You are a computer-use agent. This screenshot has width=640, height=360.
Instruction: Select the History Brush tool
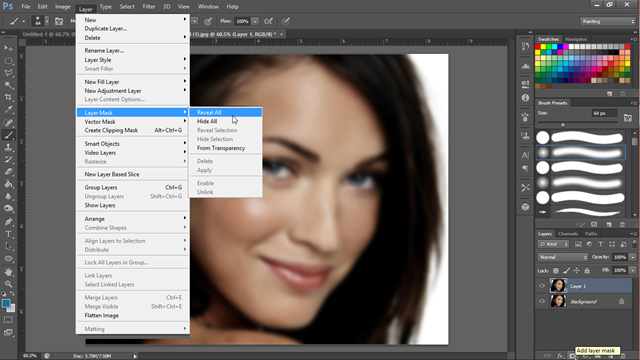pos(8,160)
